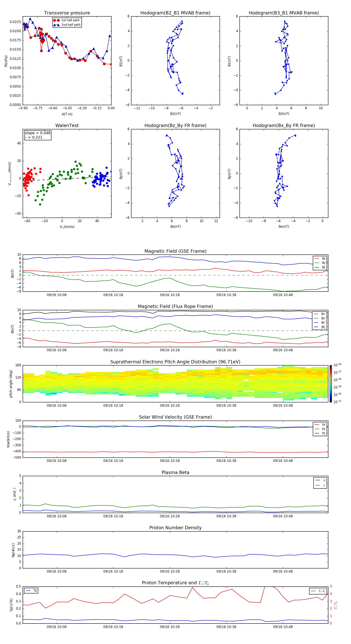The image size is (351, 644).
Task: Click the 'Tp' legend entry in temperature plot
Action: click(31, 591)
